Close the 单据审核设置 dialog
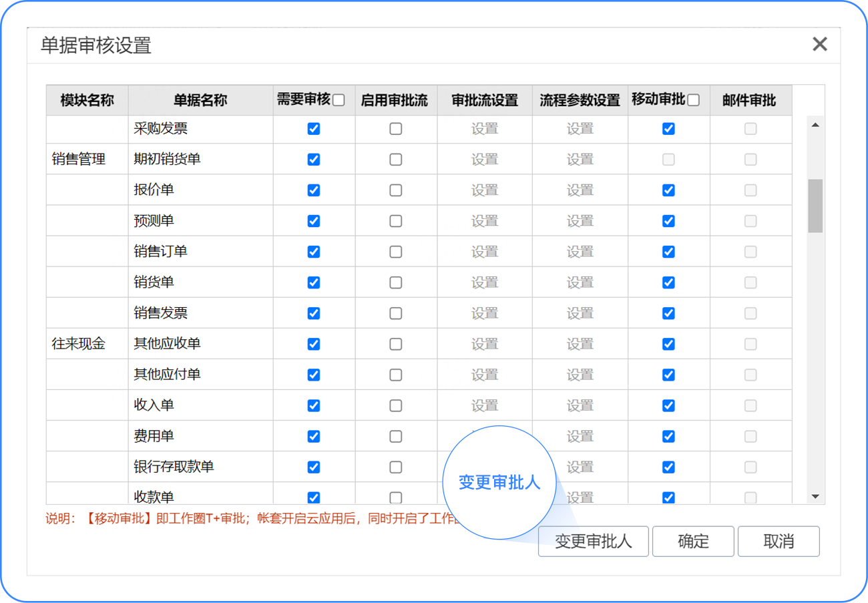 pos(819,45)
